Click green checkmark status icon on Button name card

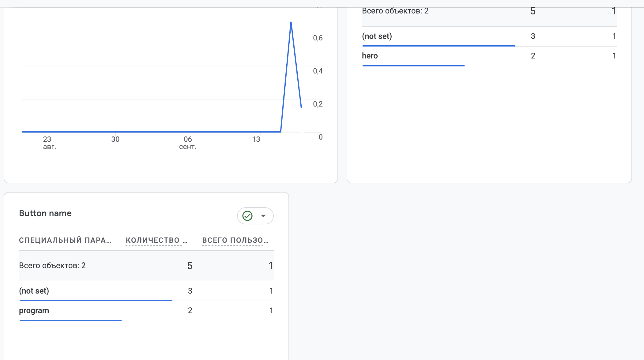tap(247, 216)
